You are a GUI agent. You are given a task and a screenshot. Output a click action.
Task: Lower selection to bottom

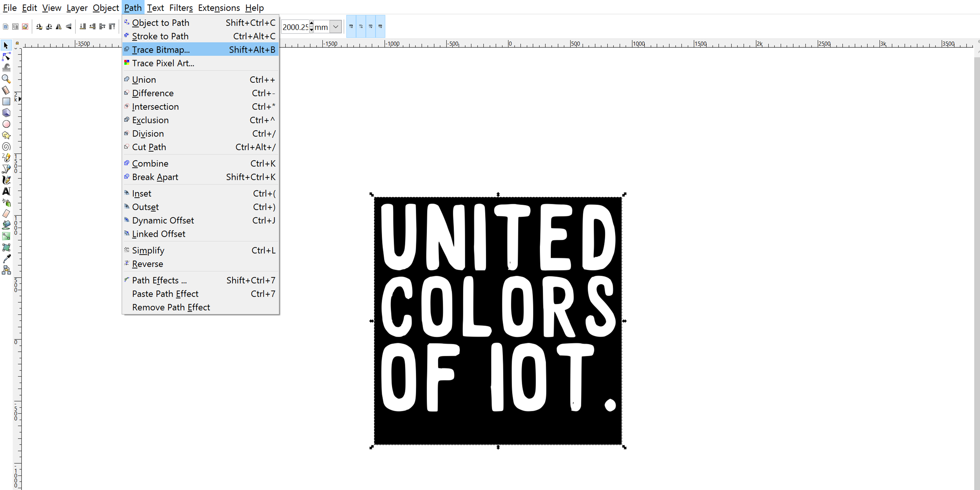pyautogui.click(x=83, y=27)
